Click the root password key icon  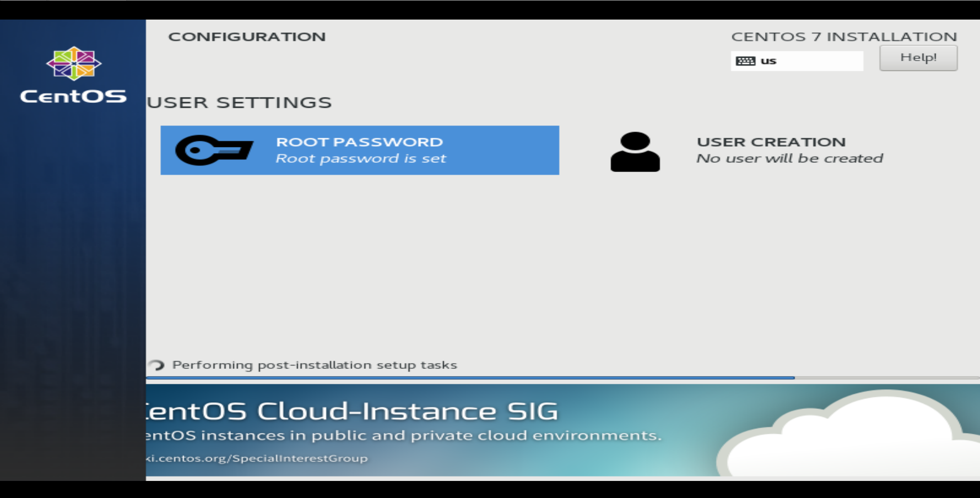214,150
